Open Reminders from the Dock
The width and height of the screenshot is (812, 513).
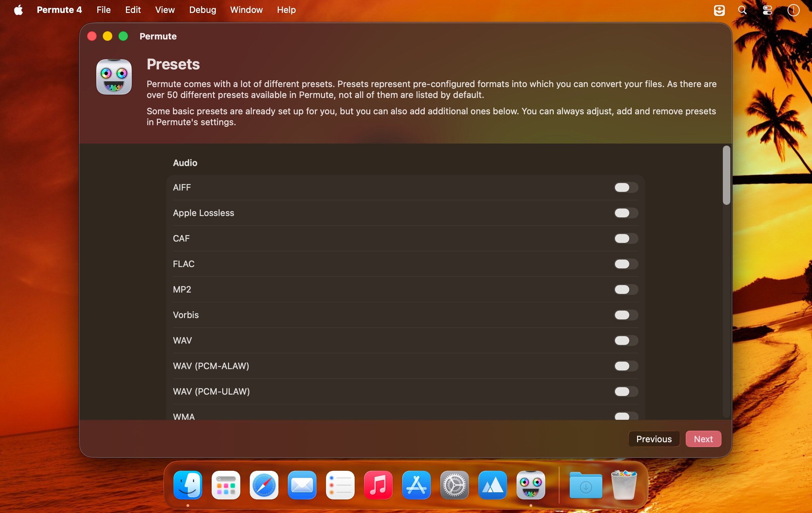pos(340,485)
